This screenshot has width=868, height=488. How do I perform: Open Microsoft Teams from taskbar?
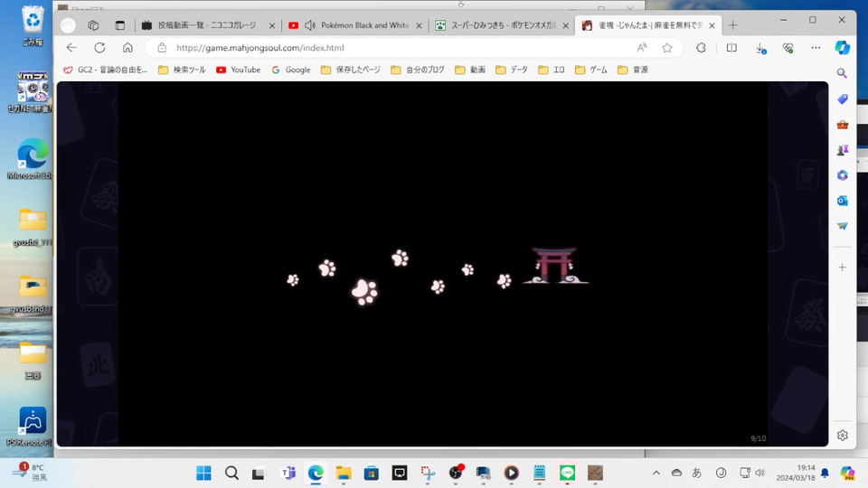pyautogui.click(x=288, y=473)
